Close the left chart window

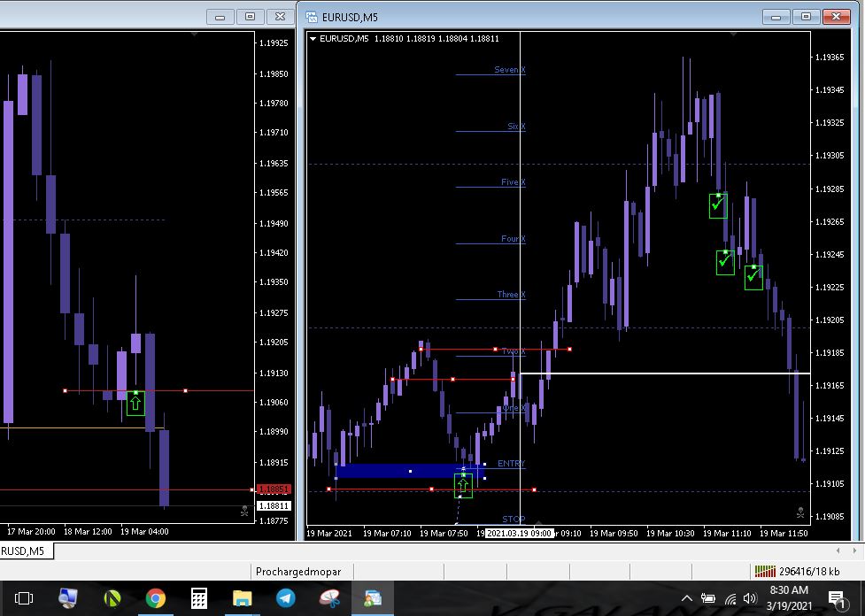pos(281,17)
